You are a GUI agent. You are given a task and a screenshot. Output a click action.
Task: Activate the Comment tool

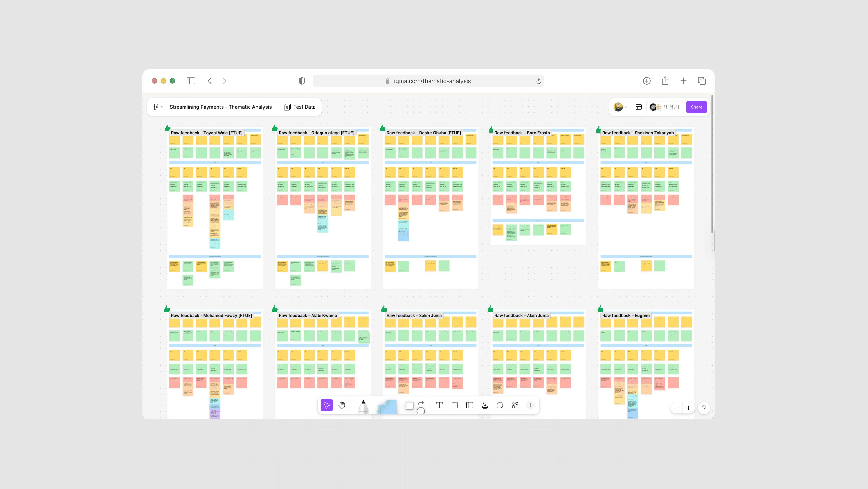(500, 405)
